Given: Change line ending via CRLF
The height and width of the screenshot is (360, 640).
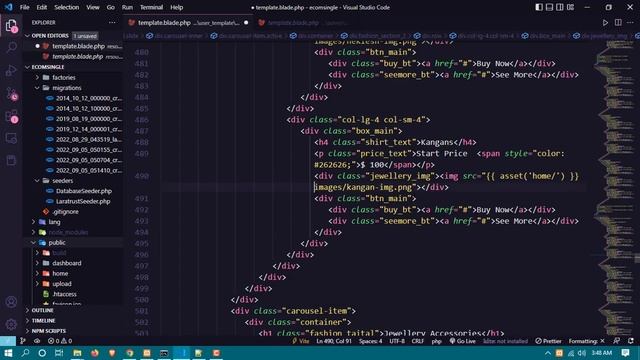Looking at the screenshot, I should coord(418,341).
